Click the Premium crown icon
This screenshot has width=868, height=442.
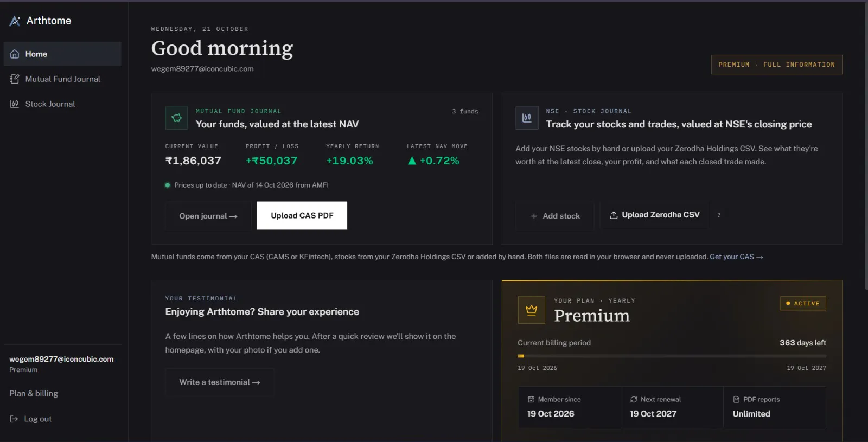tap(532, 310)
